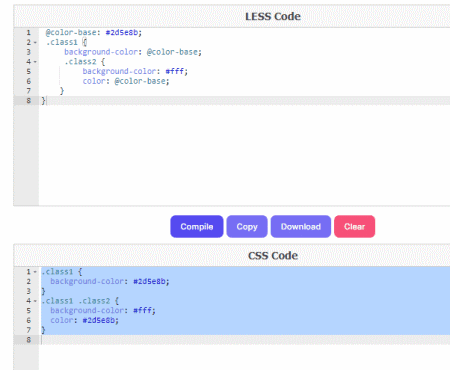Viewport: 450px width, 370px height.
Task: Collapse the .class1 block in LESS editor
Action: pyautogui.click(x=35, y=43)
